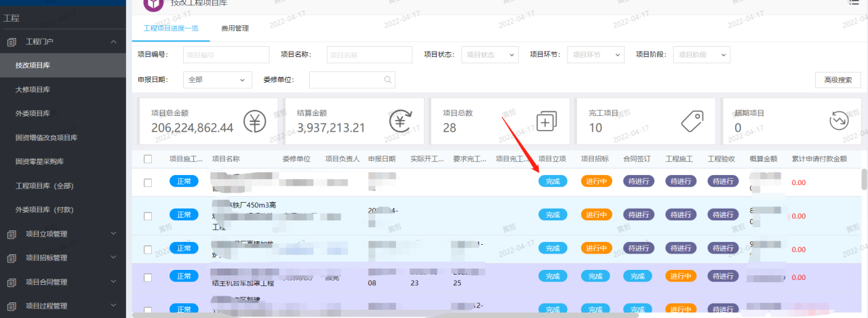Click the settlement refresh-yen icon beside 结算金额
The image size is (868, 318).
pyautogui.click(x=401, y=121)
